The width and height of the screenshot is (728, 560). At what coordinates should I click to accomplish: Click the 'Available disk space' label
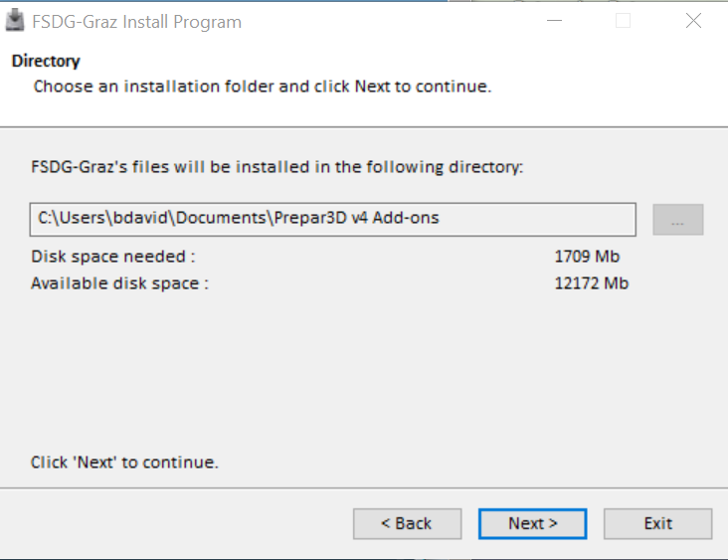click(x=120, y=283)
